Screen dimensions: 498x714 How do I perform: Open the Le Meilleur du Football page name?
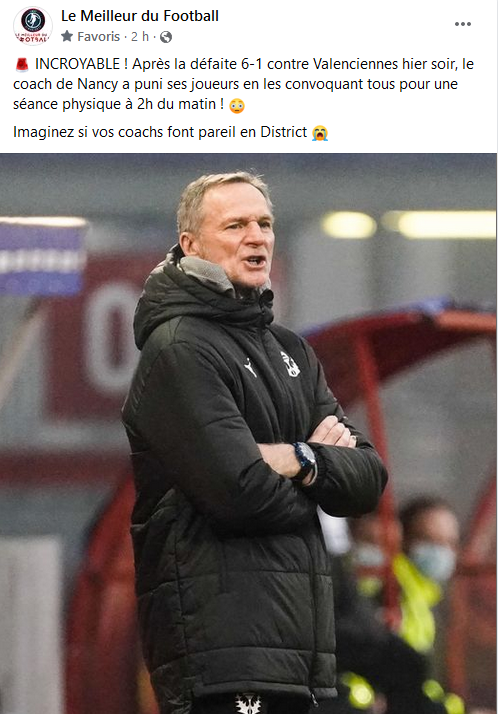(140, 16)
